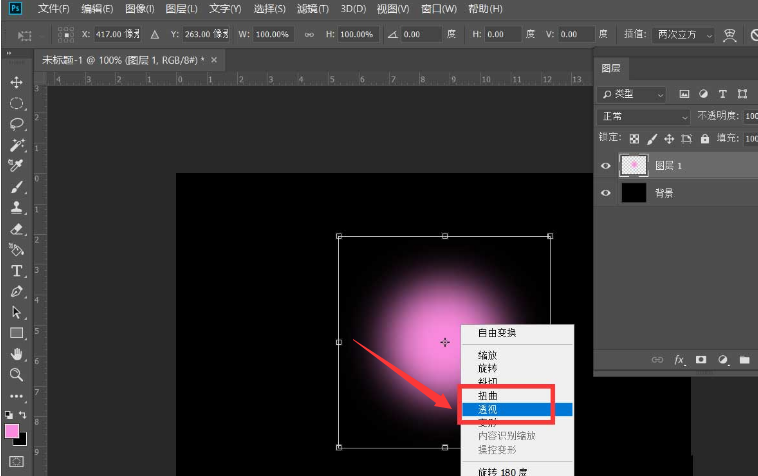Select the Eraser tool
Viewport: 758px width, 476px height.
point(16,229)
